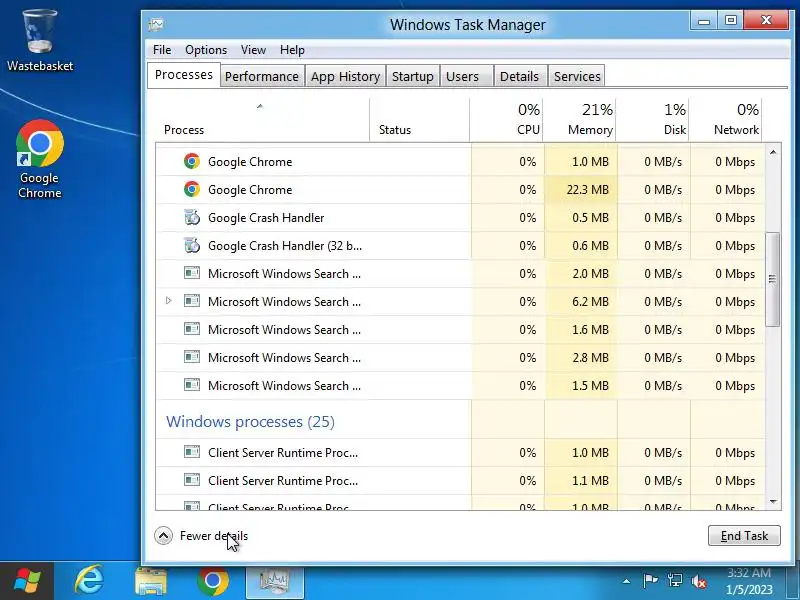Launch Internet Explorer from the taskbar
The height and width of the screenshot is (600, 800).
click(x=89, y=580)
